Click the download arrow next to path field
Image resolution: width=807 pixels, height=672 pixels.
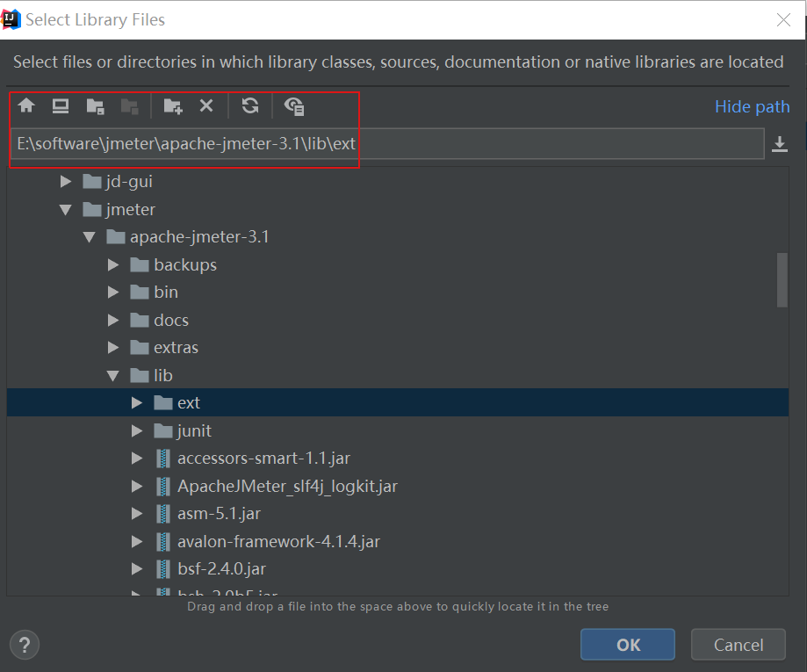780,143
